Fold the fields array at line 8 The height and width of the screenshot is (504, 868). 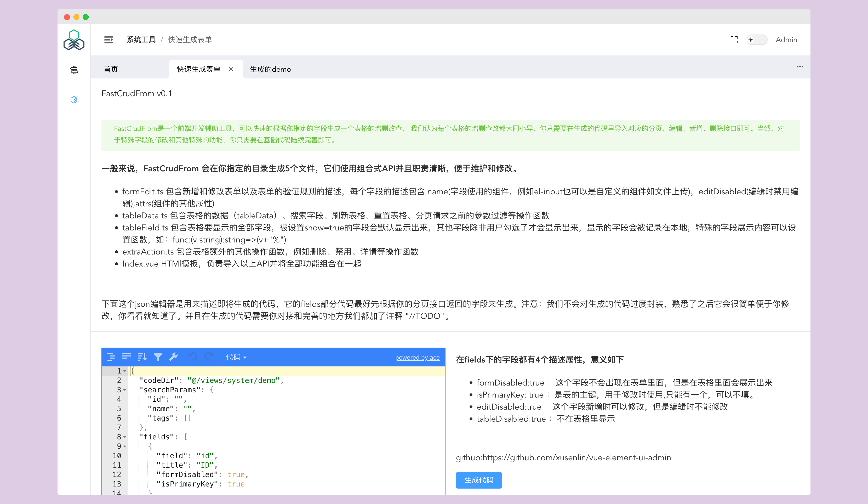coord(125,437)
